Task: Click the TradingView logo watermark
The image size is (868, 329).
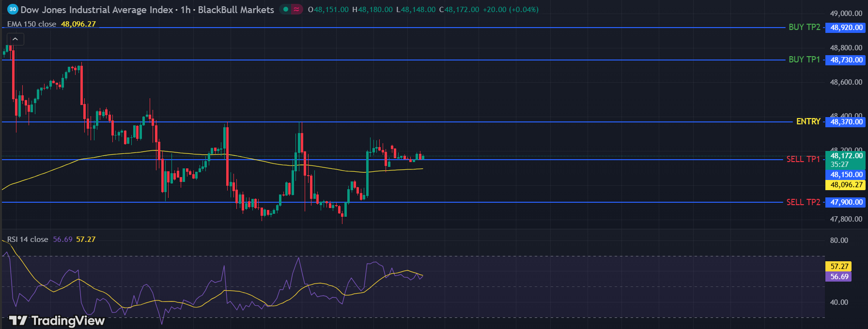Action: [x=57, y=321]
